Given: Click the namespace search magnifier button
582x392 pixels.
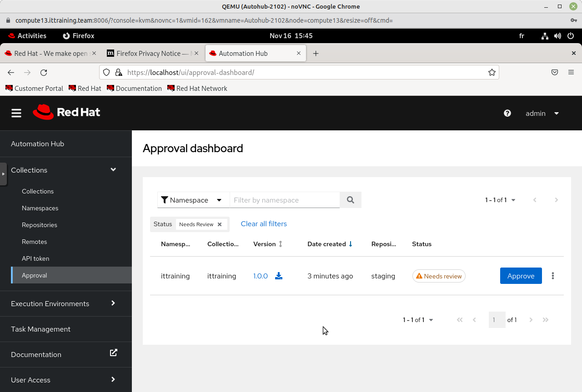Looking at the screenshot, I should click(351, 200).
